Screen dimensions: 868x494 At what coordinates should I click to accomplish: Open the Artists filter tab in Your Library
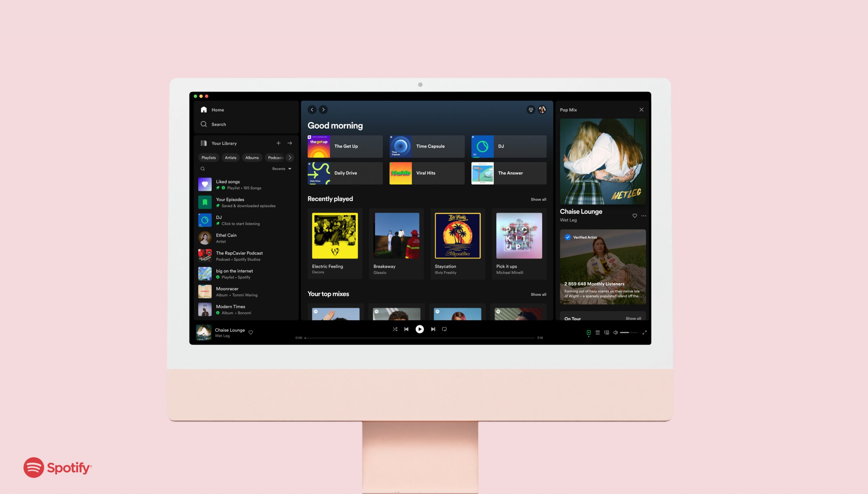tap(230, 157)
